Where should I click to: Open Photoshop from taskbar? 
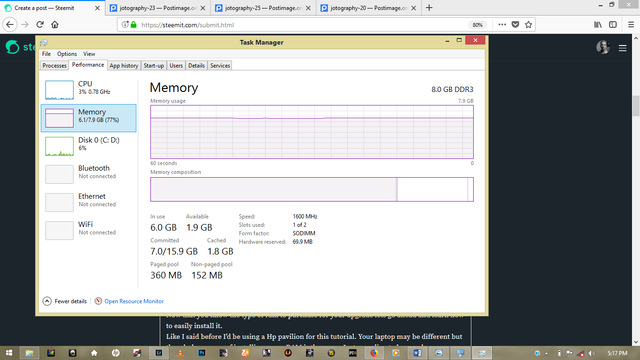[202, 353]
